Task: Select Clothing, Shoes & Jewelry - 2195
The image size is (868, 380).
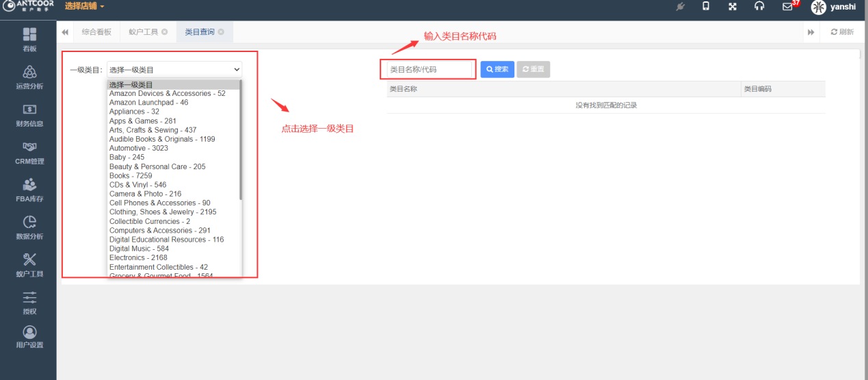Action: click(173, 212)
